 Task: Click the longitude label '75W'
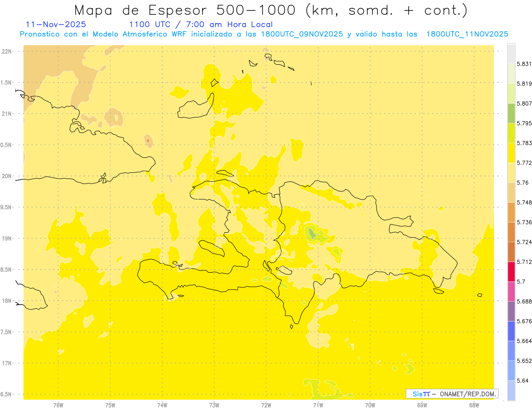(x=110, y=405)
